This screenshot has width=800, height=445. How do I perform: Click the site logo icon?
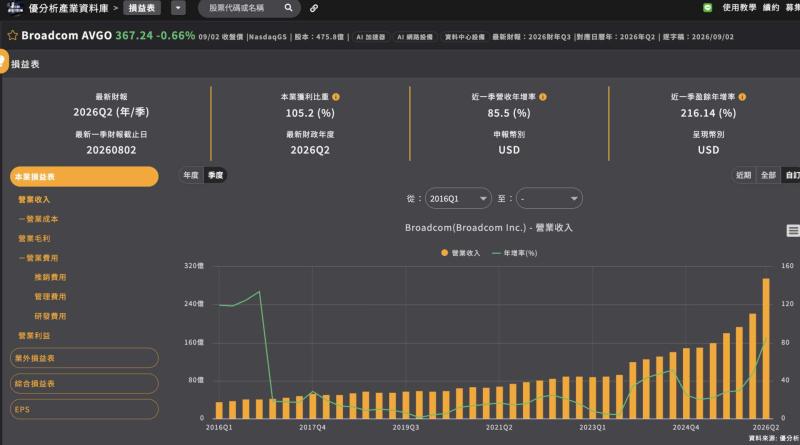tap(15, 8)
